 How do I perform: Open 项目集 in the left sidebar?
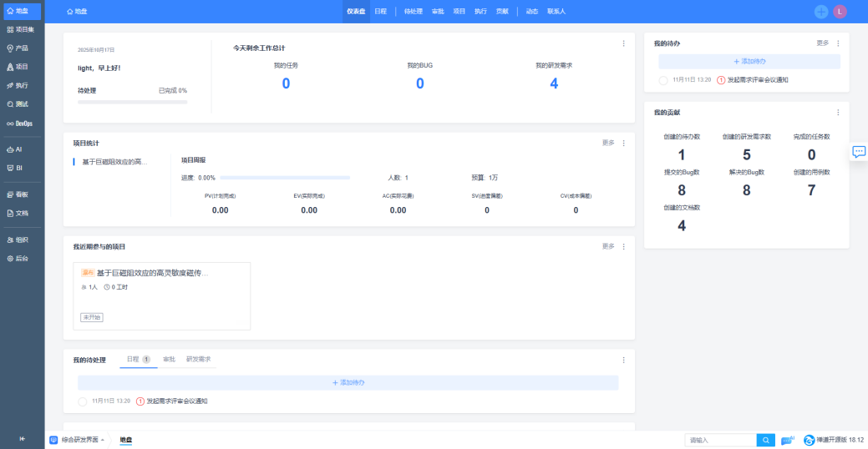[21, 29]
